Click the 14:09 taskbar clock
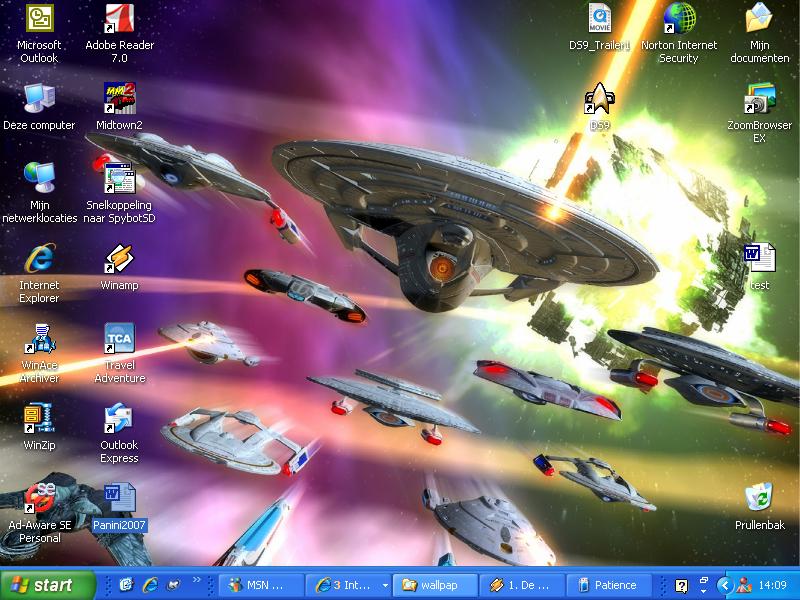Image resolution: width=800 pixels, height=600 pixels. [772, 585]
